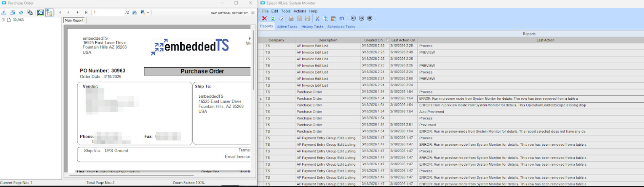Switch to History Tasks tab
644x187 pixels.
tap(312, 27)
